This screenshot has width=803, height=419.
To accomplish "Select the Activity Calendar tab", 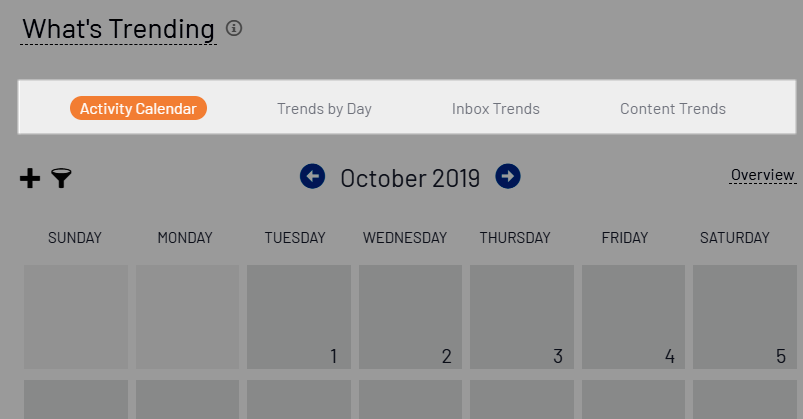I will tap(138, 109).
